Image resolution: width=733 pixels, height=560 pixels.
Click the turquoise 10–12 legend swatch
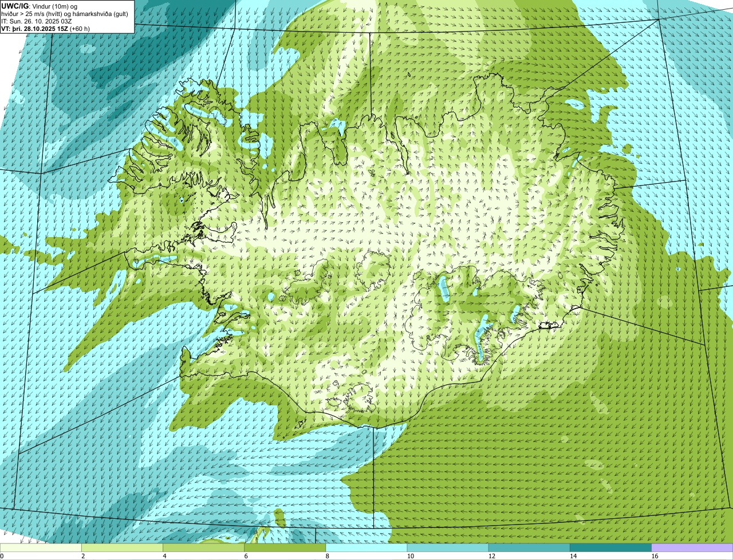tap(448, 548)
